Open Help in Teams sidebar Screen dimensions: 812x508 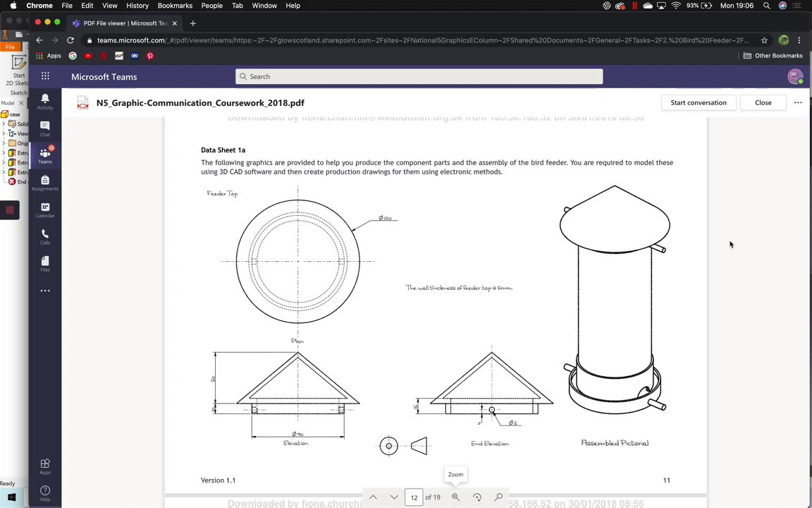point(45,493)
